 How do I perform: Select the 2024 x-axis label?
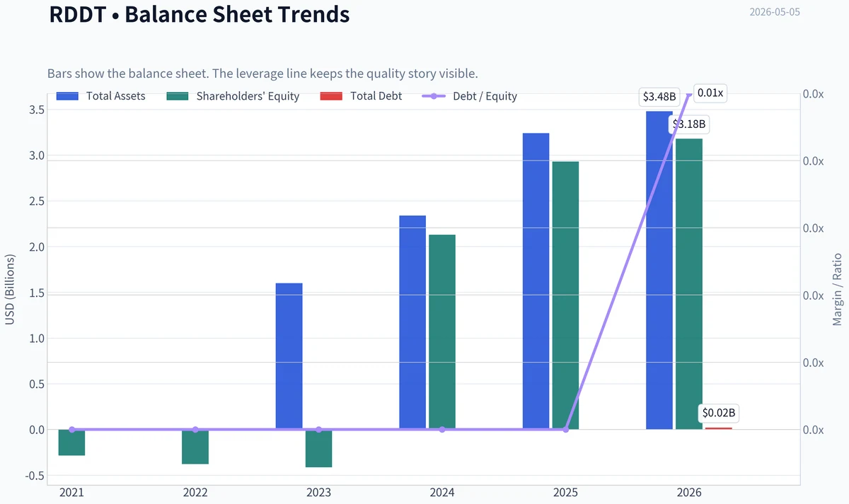(442, 493)
